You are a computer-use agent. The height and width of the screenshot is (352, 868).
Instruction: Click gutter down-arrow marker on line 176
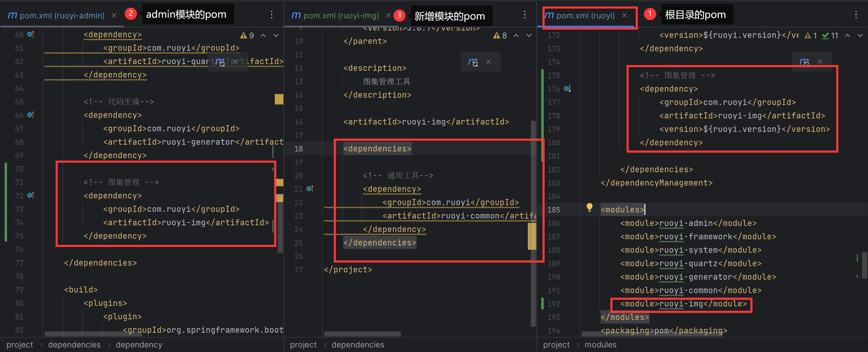click(x=568, y=89)
